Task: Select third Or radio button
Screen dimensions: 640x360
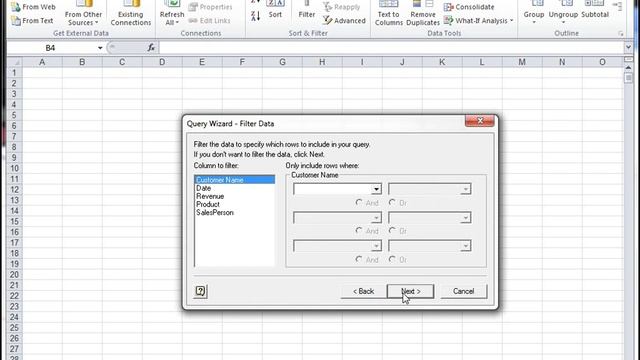Action: pos(392,259)
